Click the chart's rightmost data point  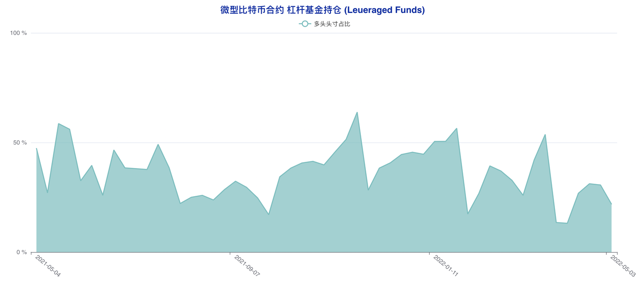612,204
